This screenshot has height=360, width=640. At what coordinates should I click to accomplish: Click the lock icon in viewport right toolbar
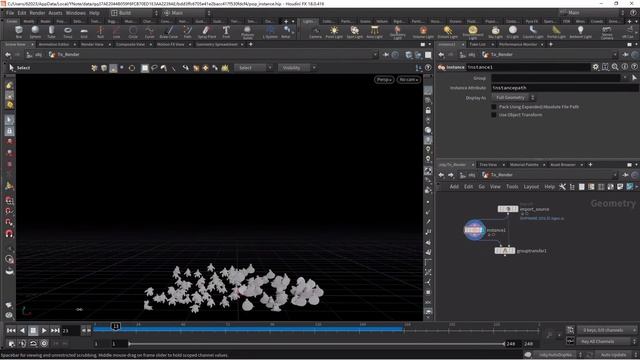tap(428, 110)
